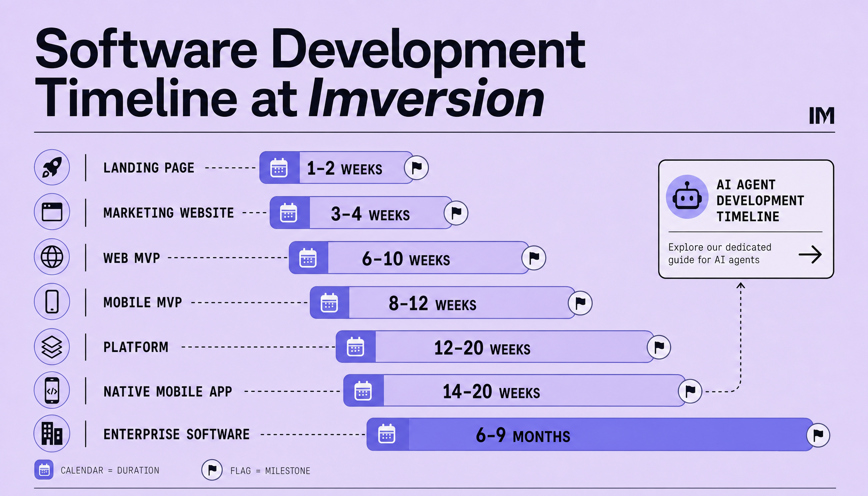Click the '1-2 WEEKS' duration text

tap(344, 169)
